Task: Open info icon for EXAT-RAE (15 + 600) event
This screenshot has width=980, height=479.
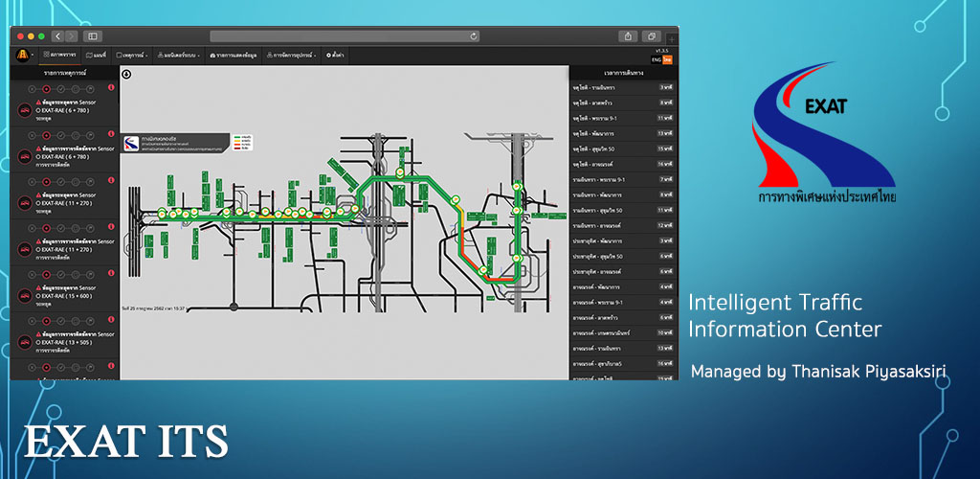Action: [111, 273]
